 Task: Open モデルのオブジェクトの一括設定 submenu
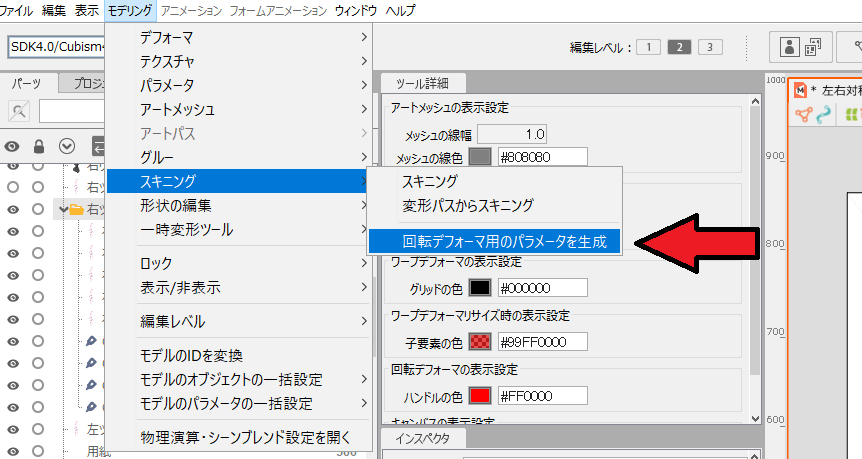(239, 379)
